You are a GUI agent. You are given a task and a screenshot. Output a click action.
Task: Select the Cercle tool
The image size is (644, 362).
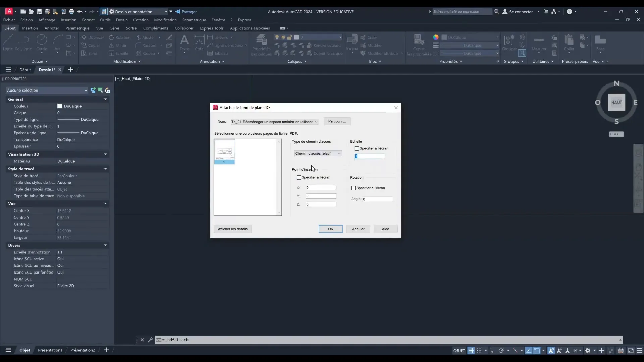tap(42, 43)
